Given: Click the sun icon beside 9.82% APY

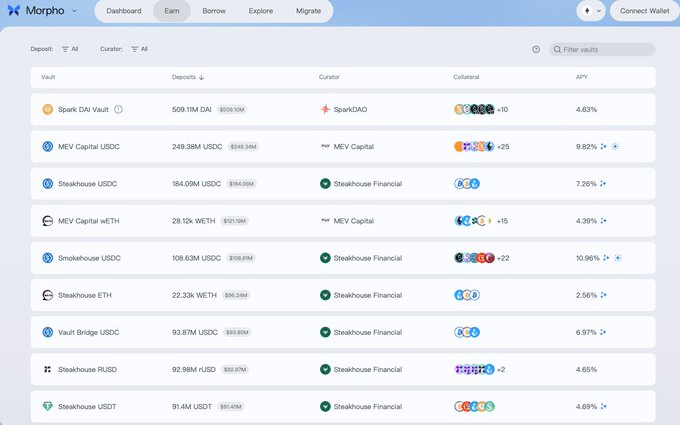Looking at the screenshot, I should 615,147.
